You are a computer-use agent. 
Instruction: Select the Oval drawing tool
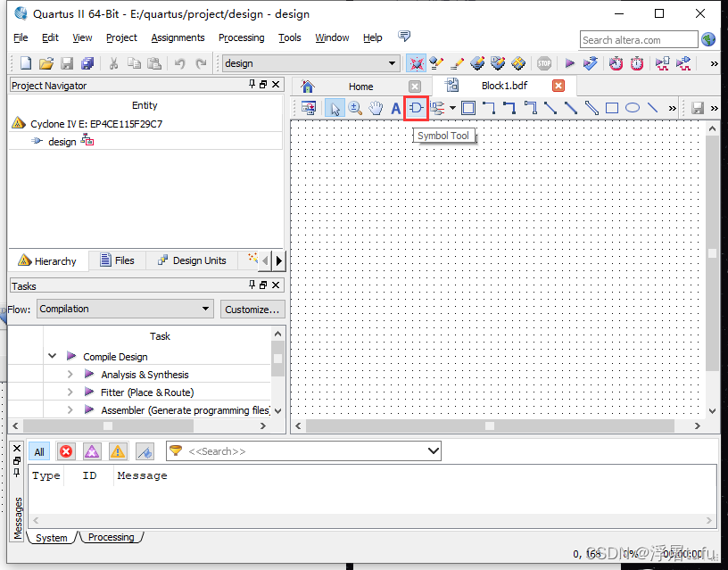633,108
